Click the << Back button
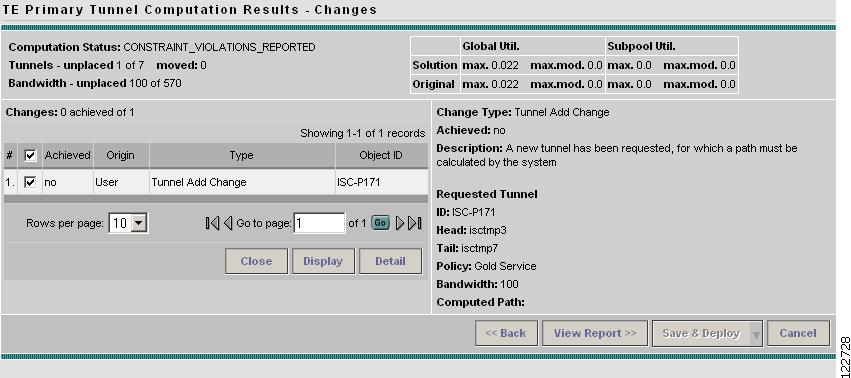 pos(506,333)
